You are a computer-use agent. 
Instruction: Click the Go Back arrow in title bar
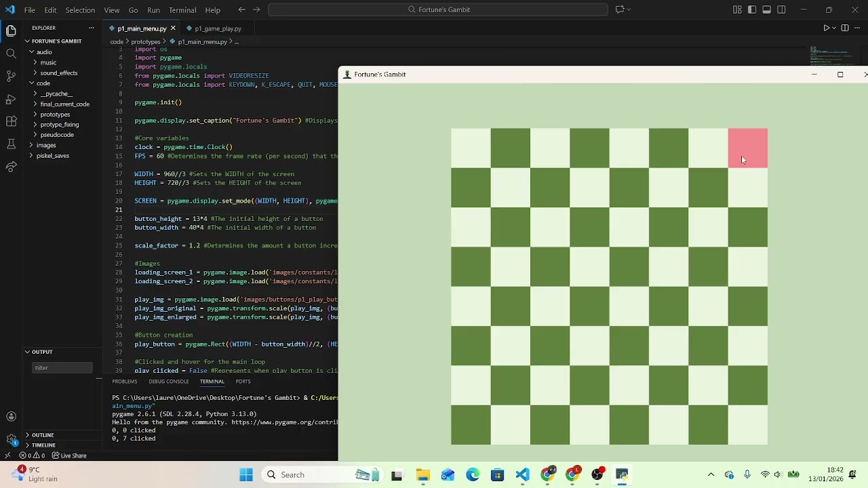[x=242, y=9]
